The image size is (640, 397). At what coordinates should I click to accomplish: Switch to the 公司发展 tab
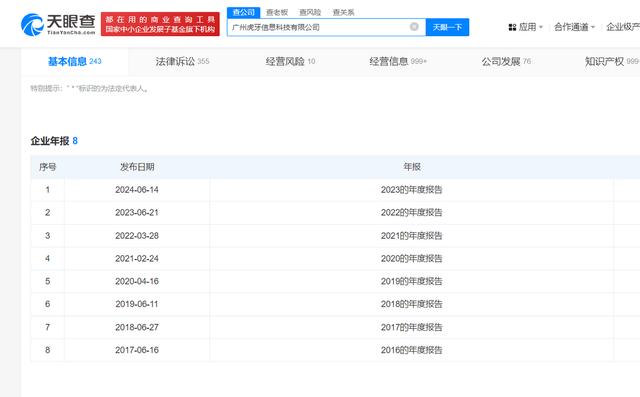point(506,61)
